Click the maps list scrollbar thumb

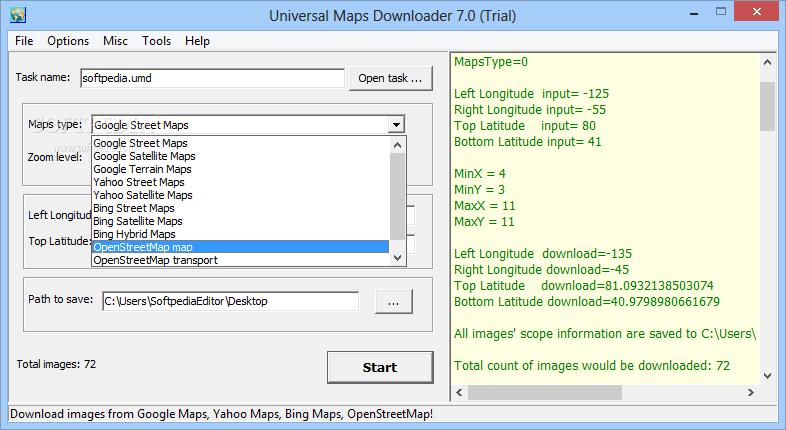pyautogui.click(x=398, y=196)
